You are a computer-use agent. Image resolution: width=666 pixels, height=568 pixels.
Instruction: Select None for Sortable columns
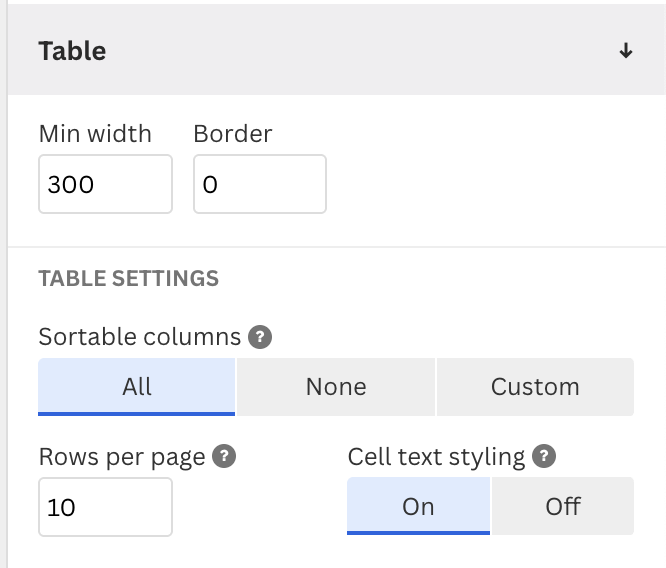[x=336, y=387]
